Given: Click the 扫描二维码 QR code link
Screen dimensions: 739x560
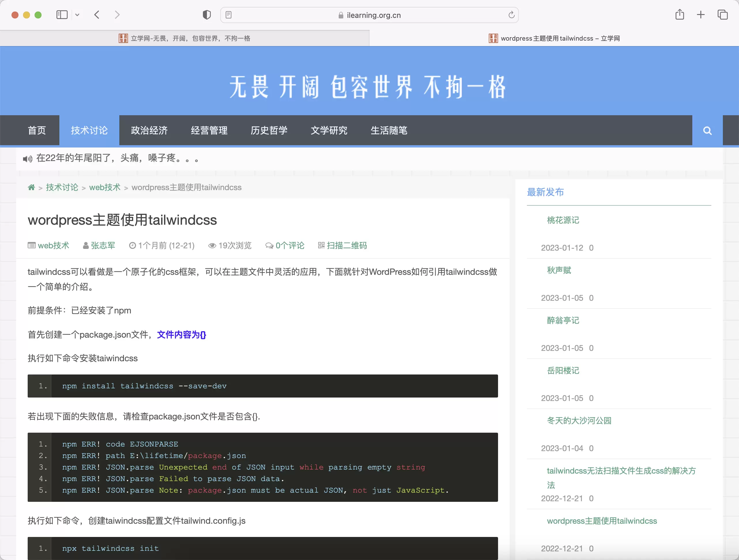Looking at the screenshot, I should 346,245.
